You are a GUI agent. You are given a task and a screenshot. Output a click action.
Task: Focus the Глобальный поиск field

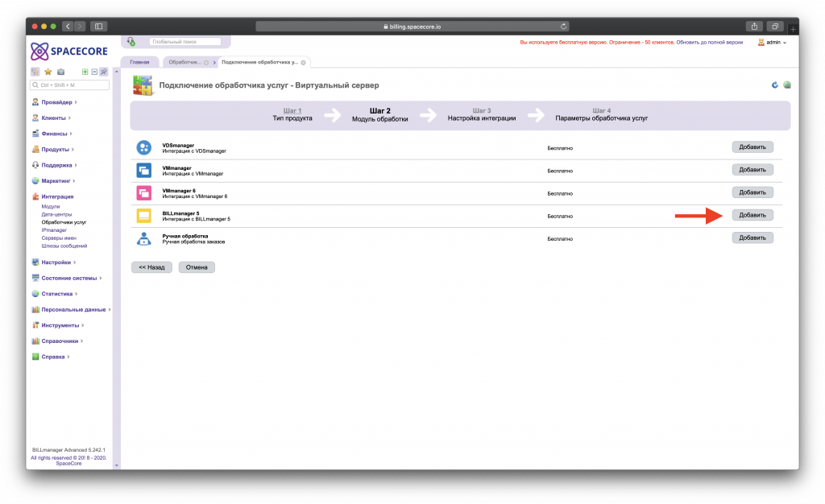click(x=184, y=42)
